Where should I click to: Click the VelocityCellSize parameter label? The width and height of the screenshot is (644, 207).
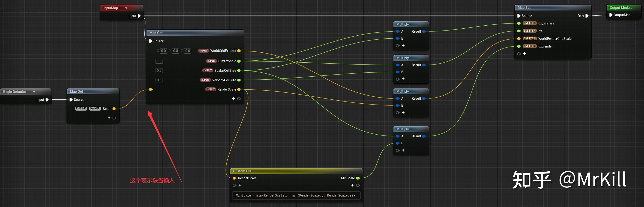pyautogui.click(x=224, y=80)
